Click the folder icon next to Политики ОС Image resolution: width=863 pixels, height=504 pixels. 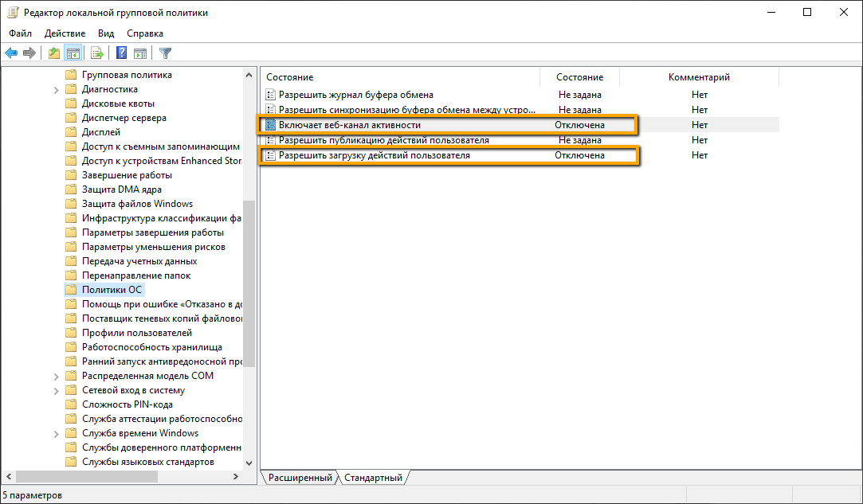point(71,289)
